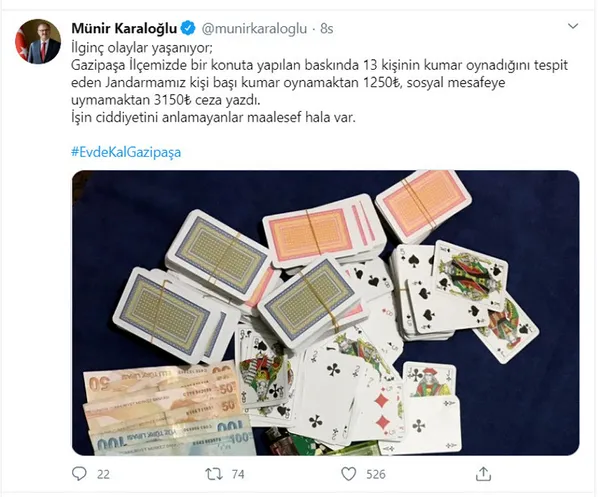
Task: Click the tweet text about Gazipaşa raid
Action: pos(320,83)
